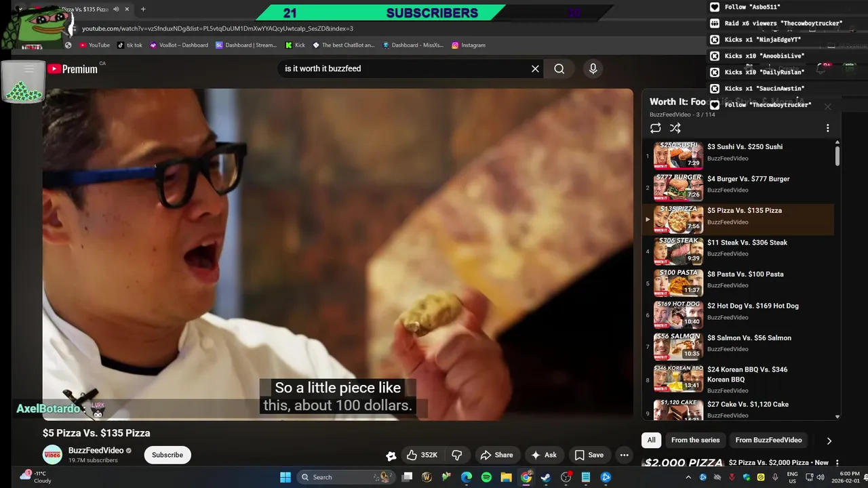Open the taskbar Search box
The image size is (868, 488).
pos(347,477)
